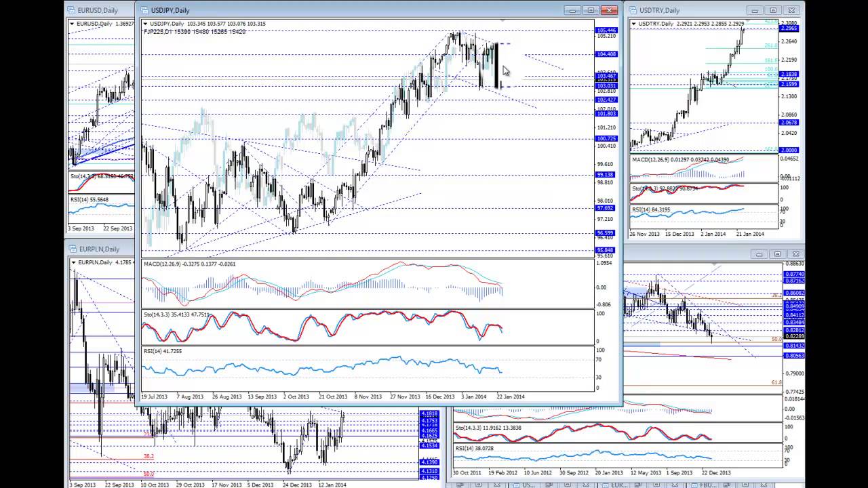Click the 0.80563 price level label

tap(794, 356)
